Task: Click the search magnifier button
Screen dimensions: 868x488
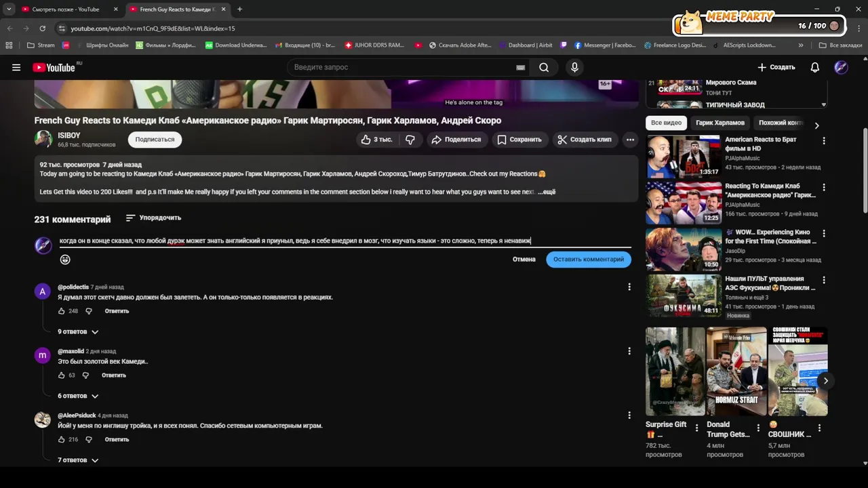Action: [544, 67]
